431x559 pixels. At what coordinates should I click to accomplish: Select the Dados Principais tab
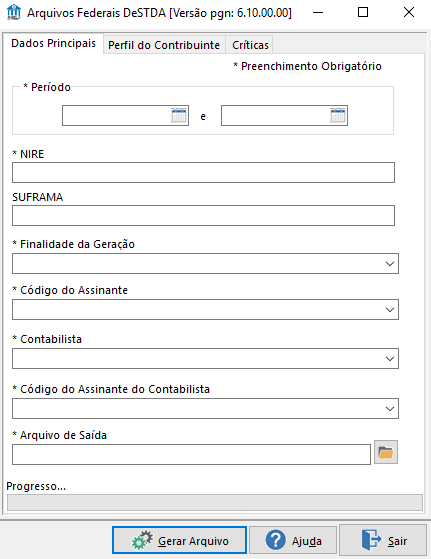53,43
